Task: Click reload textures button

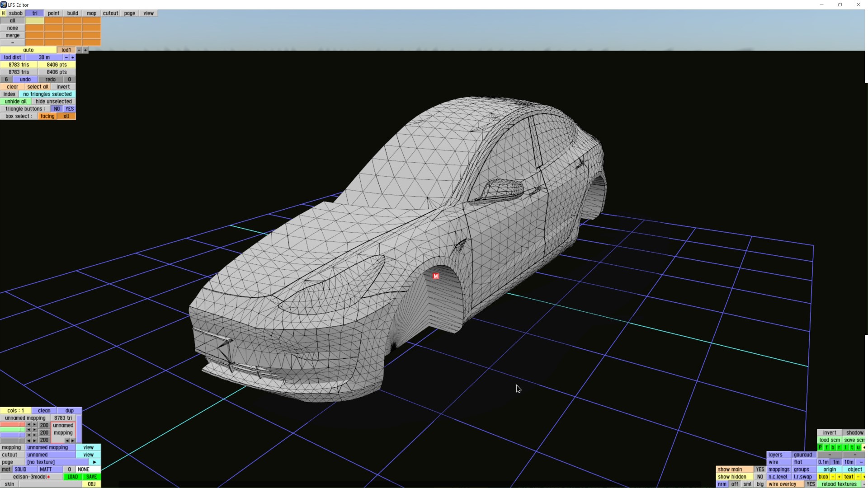Action: pyautogui.click(x=839, y=484)
